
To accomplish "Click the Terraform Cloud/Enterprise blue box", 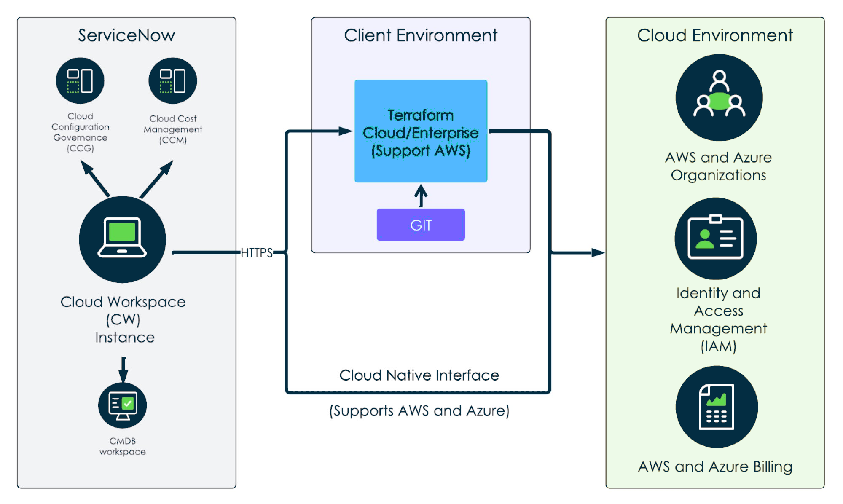I will 421,131.
